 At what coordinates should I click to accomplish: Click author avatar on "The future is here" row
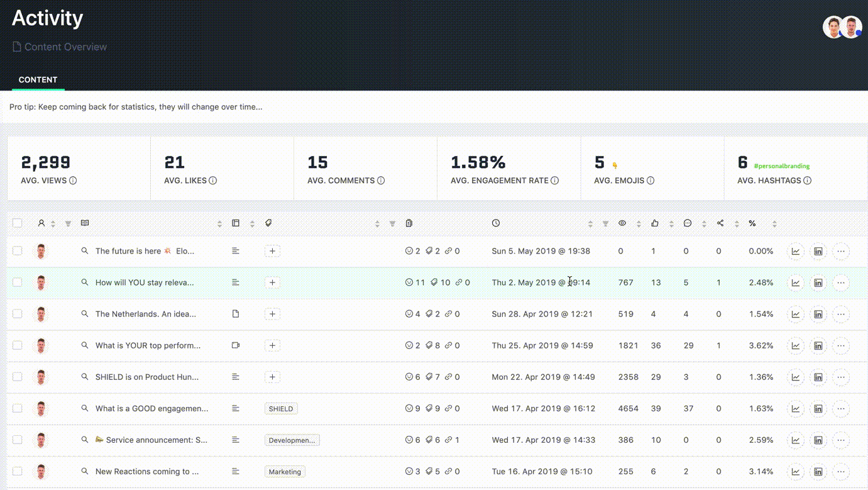coord(41,251)
